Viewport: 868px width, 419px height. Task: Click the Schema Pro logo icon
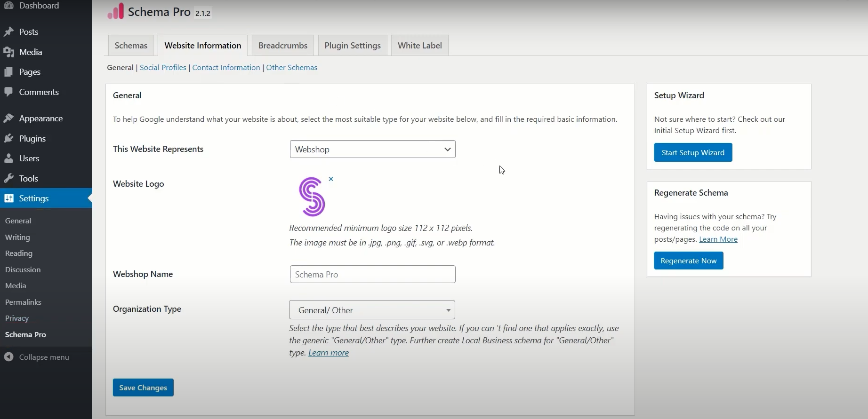click(x=115, y=11)
